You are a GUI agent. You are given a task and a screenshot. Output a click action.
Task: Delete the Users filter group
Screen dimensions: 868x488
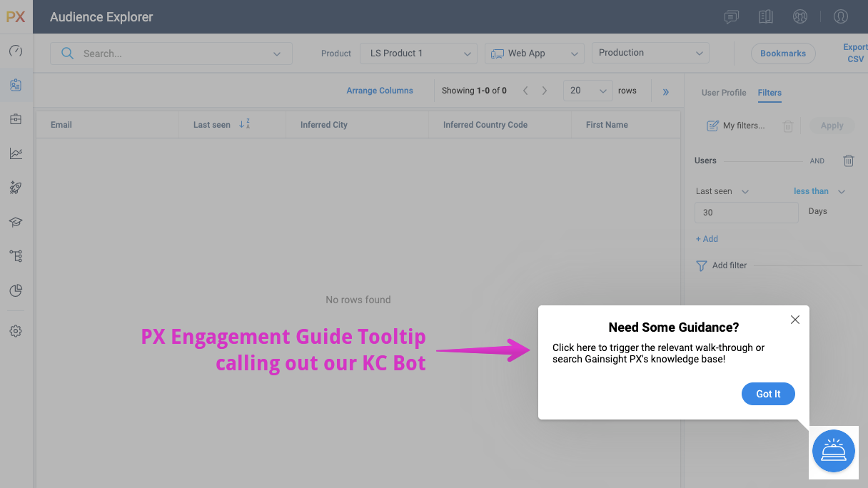[849, 161]
